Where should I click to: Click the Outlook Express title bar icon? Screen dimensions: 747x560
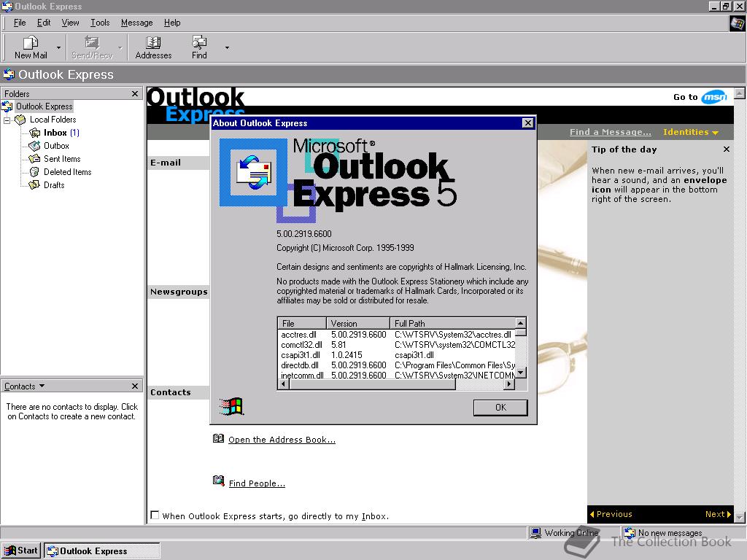point(7,6)
